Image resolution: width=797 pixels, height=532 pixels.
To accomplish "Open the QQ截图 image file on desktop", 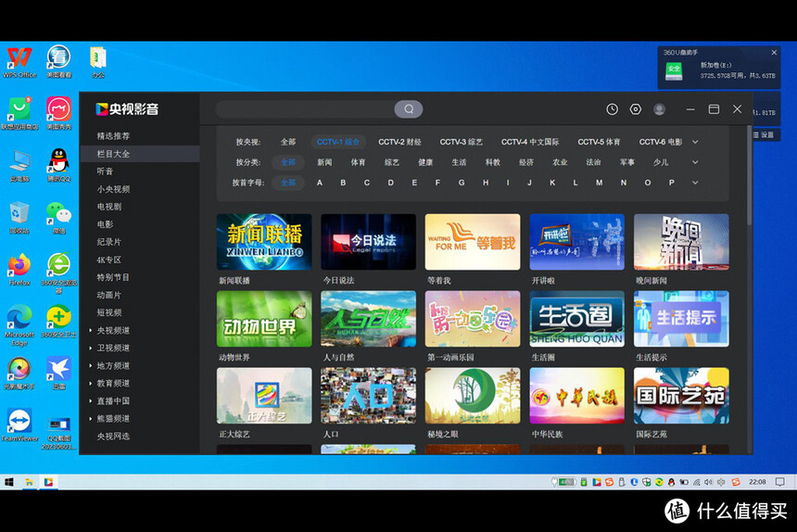I will point(59,433).
